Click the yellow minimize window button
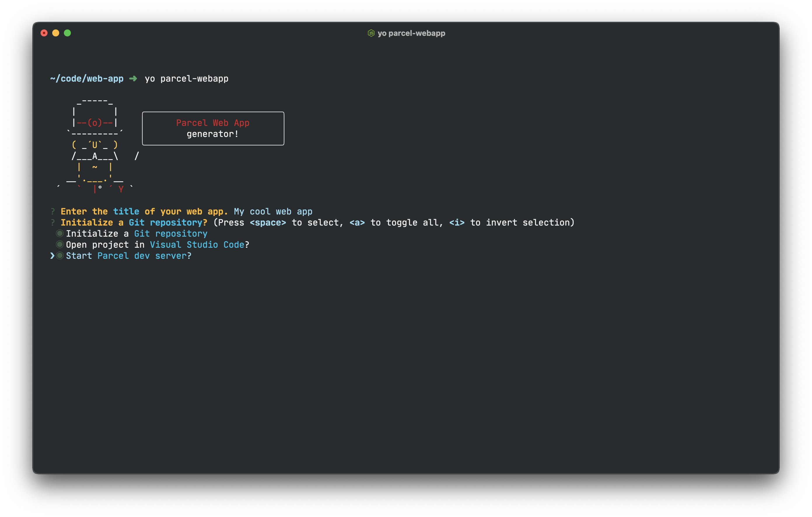The height and width of the screenshot is (517, 812). point(56,33)
